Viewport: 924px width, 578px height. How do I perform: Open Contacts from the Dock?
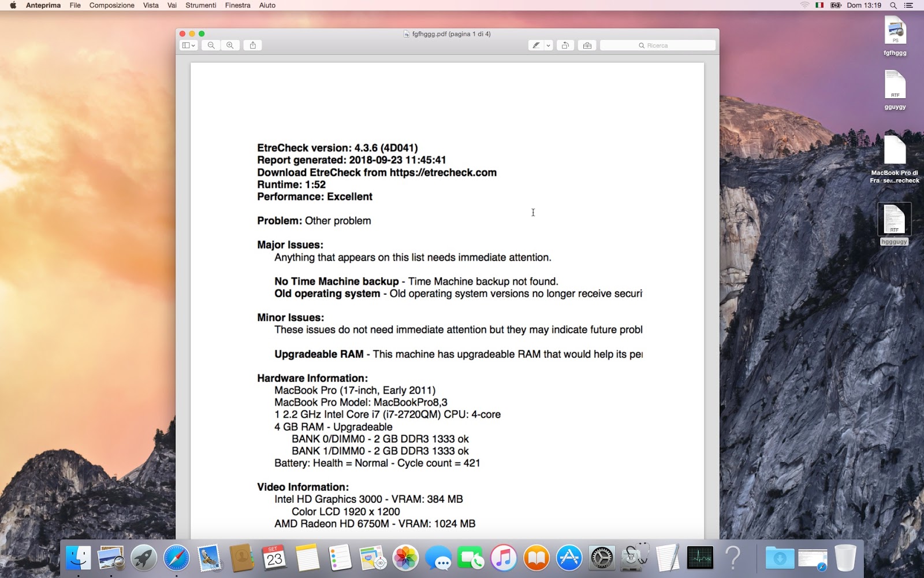coord(242,558)
